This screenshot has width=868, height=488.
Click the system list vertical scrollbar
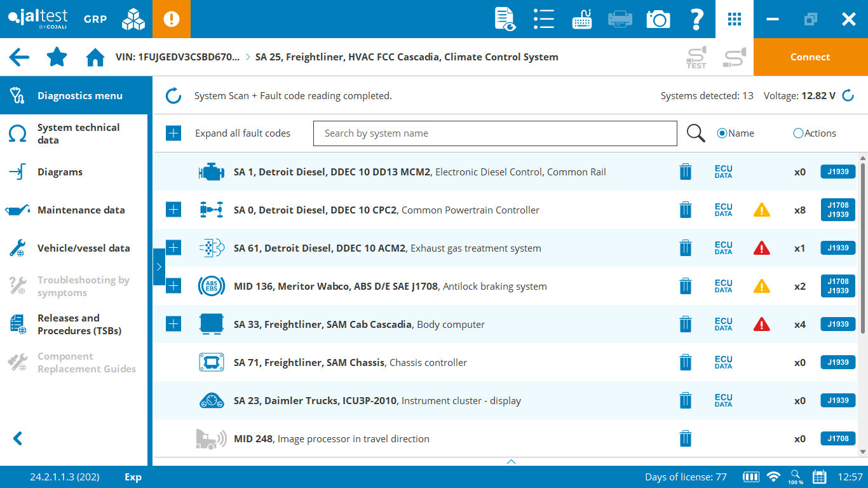[863, 248]
